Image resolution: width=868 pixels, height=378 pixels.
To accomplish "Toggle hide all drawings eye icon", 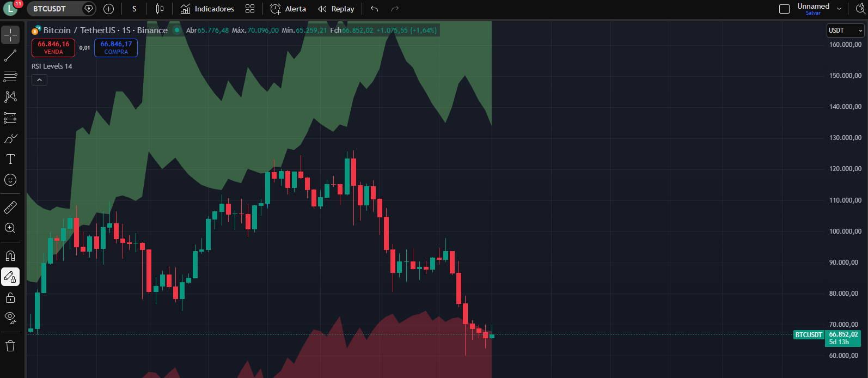I will [10, 318].
